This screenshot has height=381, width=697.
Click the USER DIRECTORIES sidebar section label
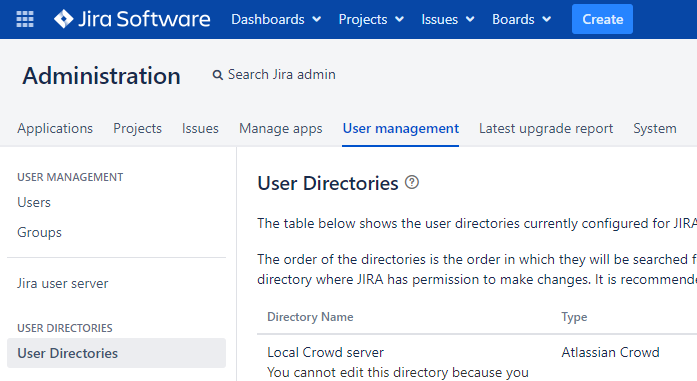coord(65,328)
